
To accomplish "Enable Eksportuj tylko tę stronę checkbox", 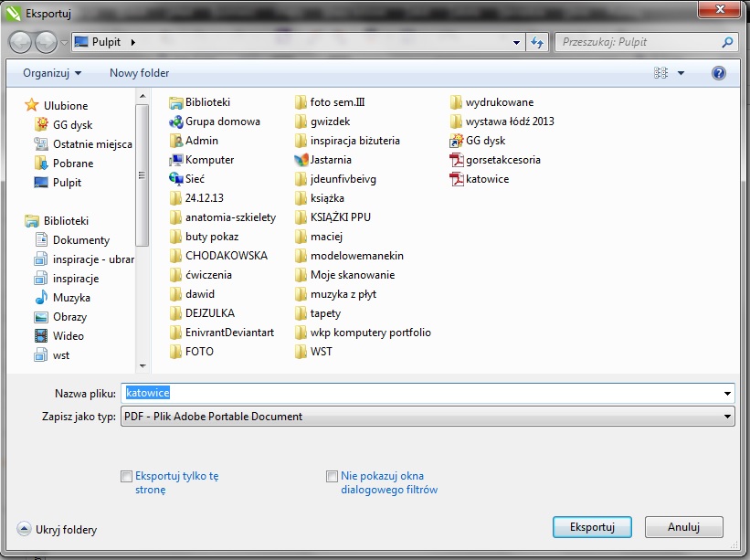I will [126, 476].
